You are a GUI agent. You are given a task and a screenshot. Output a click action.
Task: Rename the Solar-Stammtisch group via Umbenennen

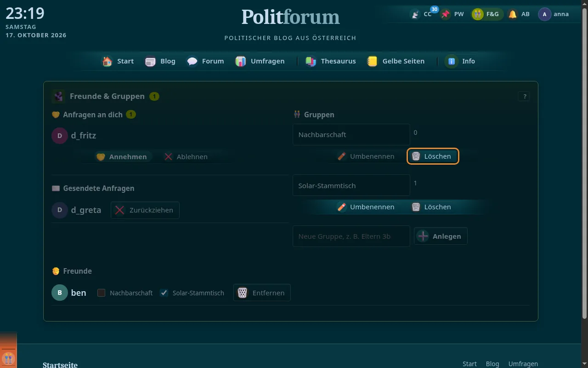pyautogui.click(x=365, y=207)
